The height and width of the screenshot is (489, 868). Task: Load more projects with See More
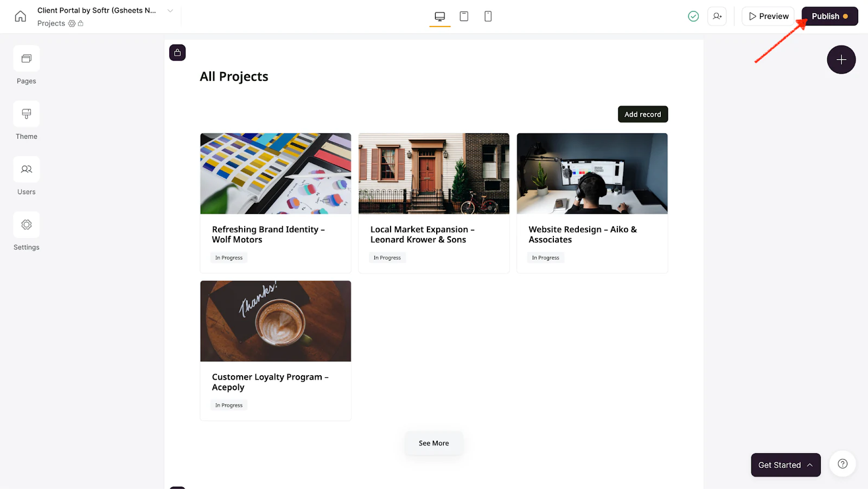(434, 443)
